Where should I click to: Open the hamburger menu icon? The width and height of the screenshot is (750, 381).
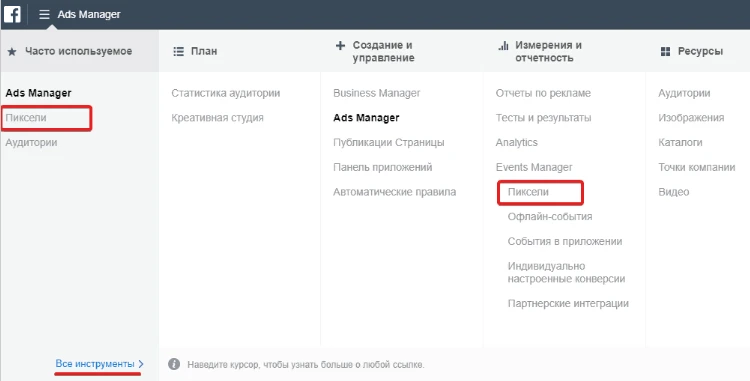point(44,15)
